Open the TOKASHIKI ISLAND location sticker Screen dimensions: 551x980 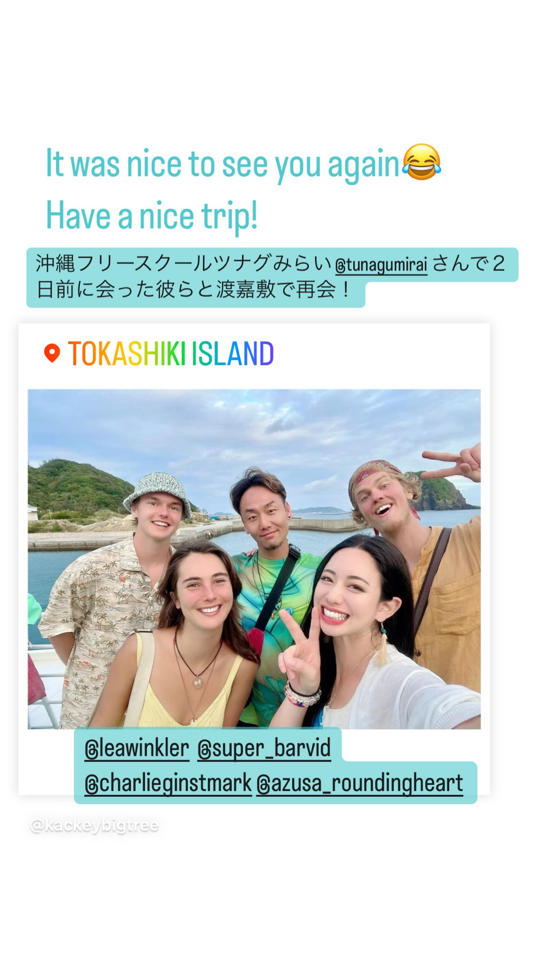click(158, 353)
